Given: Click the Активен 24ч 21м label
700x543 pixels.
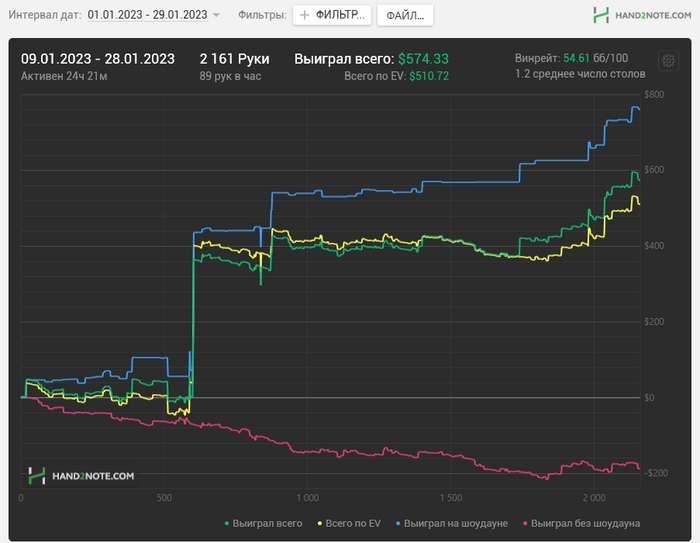Looking at the screenshot, I should pyautogui.click(x=64, y=76).
